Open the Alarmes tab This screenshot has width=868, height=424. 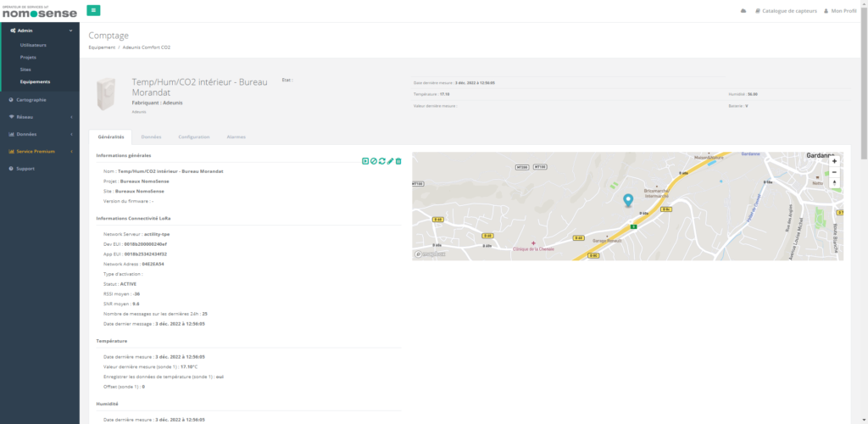pos(236,137)
